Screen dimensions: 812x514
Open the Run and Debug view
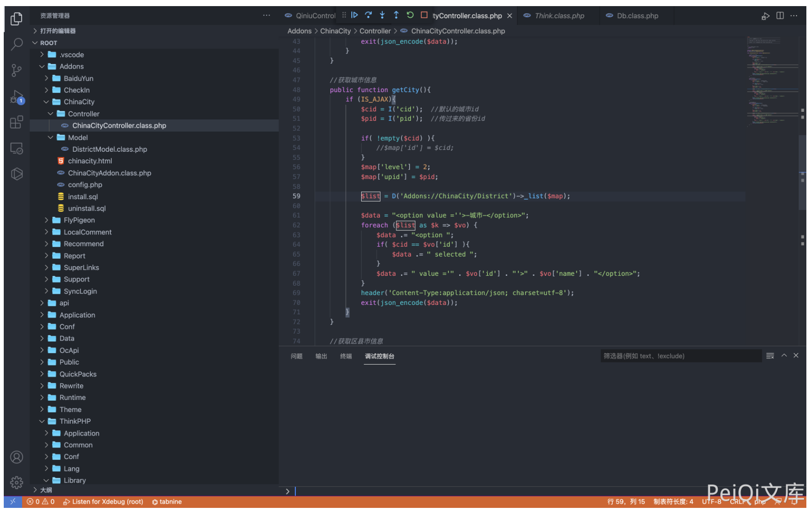[x=16, y=97]
